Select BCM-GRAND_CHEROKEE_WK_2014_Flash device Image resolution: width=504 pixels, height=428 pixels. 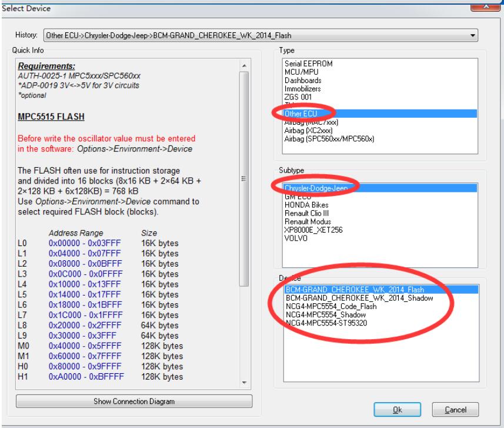click(382, 290)
